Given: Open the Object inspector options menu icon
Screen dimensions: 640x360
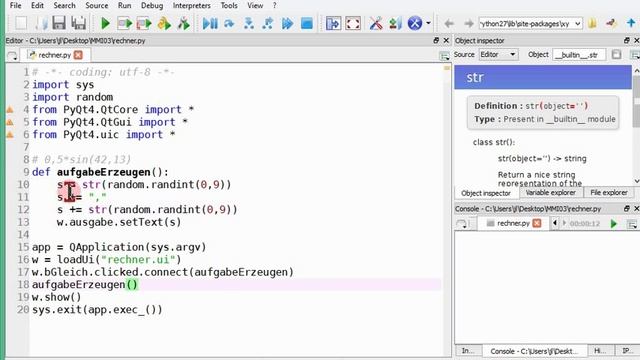Looking at the screenshot, I should [x=635, y=55].
